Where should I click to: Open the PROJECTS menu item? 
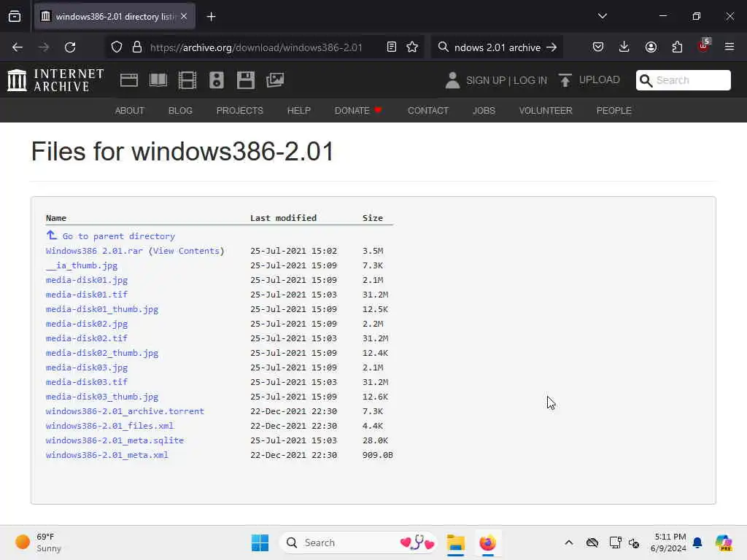pyautogui.click(x=239, y=111)
